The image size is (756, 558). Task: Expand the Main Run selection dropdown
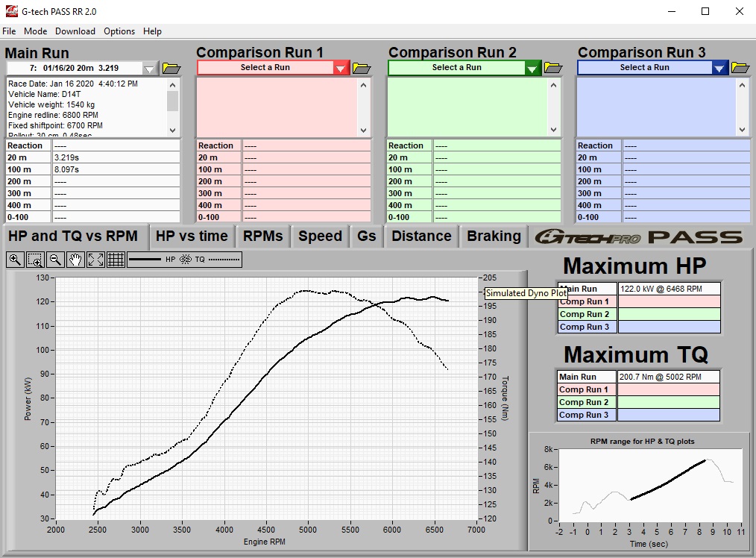point(150,68)
